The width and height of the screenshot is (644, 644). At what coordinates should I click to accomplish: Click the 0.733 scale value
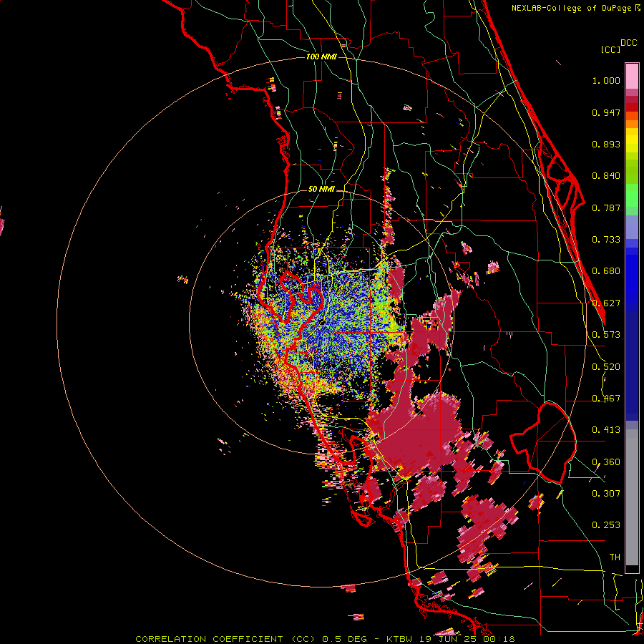pyautogui.click(x=606, y=240)
